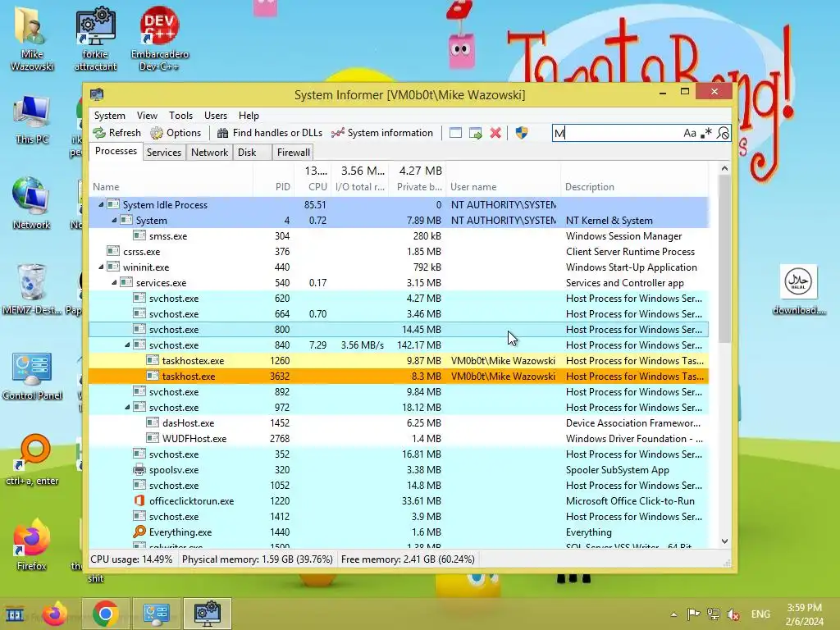
Task: Collapse the services.exe tree node
Action: tap(114, 282)
